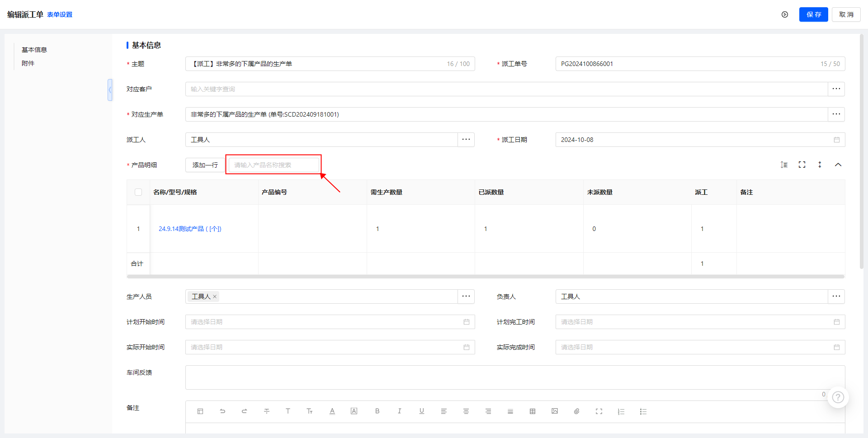The width and height of the screenshot is (868, 438).
Task: Open responsible person picker ellipsis button
Action: [836, 297]
